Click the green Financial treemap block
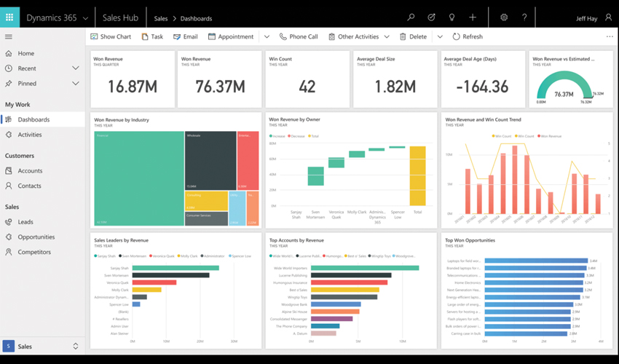619x364 pixels. (139, 178)
